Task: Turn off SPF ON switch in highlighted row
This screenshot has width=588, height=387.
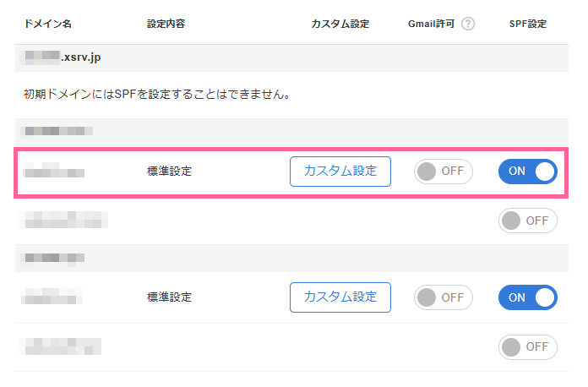Action: [528, 172]
